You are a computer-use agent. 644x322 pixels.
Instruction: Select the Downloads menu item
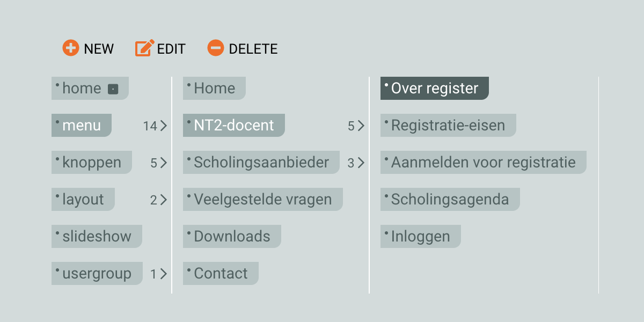pos(232,236)
